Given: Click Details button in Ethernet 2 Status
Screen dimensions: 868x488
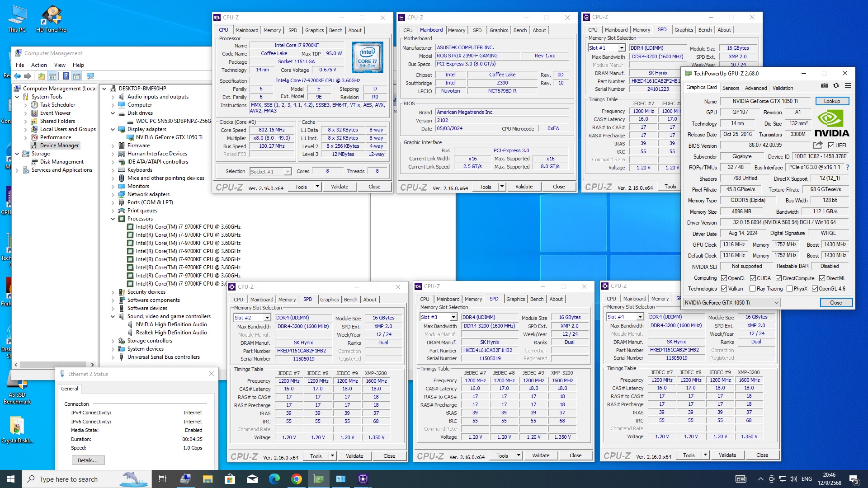Looking at the screenshot, I should point(88,460).
